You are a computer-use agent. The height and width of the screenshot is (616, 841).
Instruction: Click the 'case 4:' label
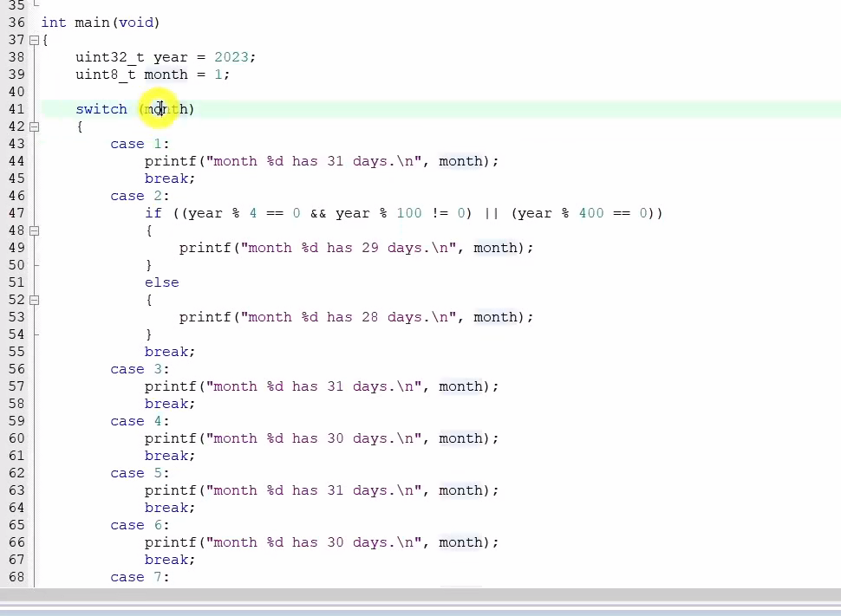click(140, 421)
